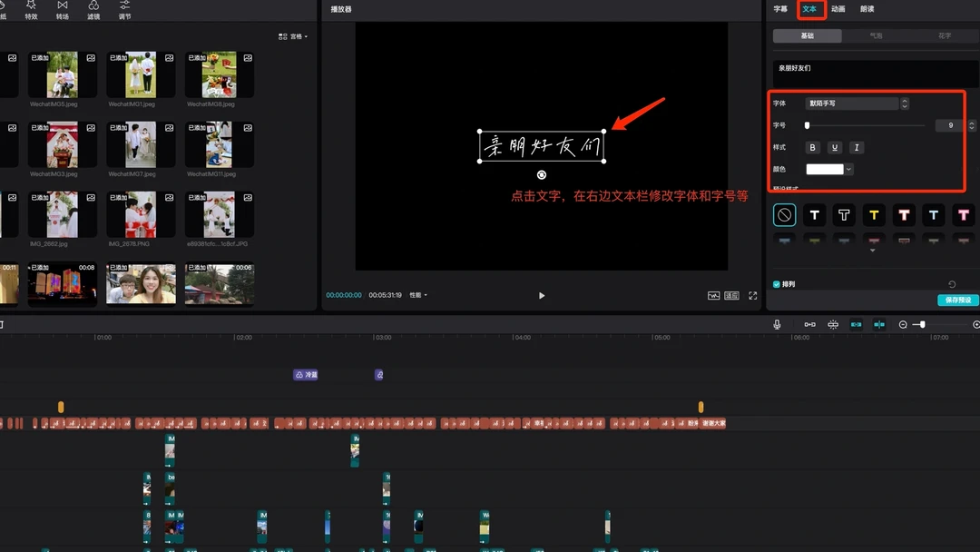Toggle the preview axis icon
The height and width of the screenshot is (552, 980).
(x=879, y=324)
